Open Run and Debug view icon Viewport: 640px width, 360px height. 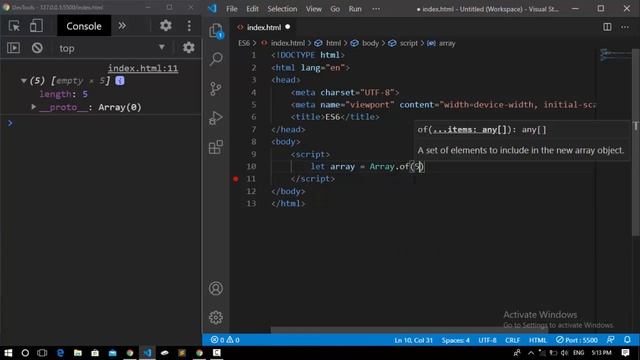(216, 118)
